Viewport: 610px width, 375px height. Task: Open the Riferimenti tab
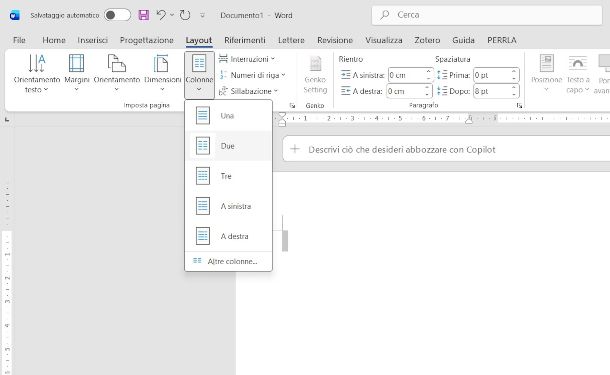[x=245, y=40]
